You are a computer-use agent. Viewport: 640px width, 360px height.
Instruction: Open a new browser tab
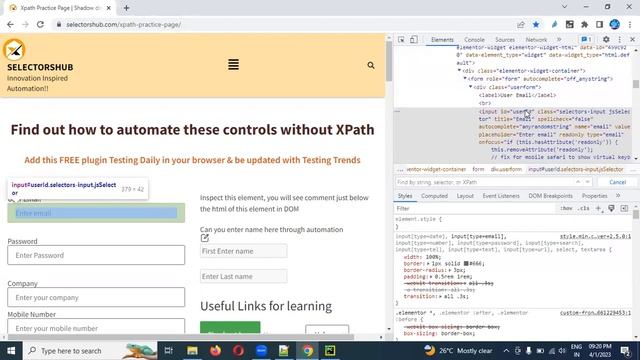(127, 8)
